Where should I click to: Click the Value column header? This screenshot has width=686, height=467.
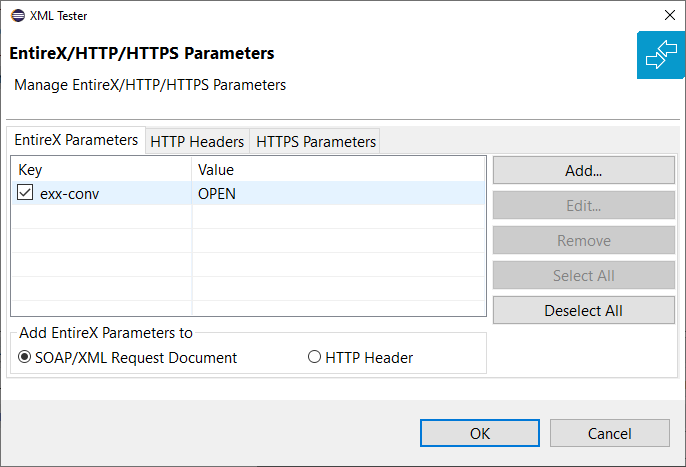[339, 169]
